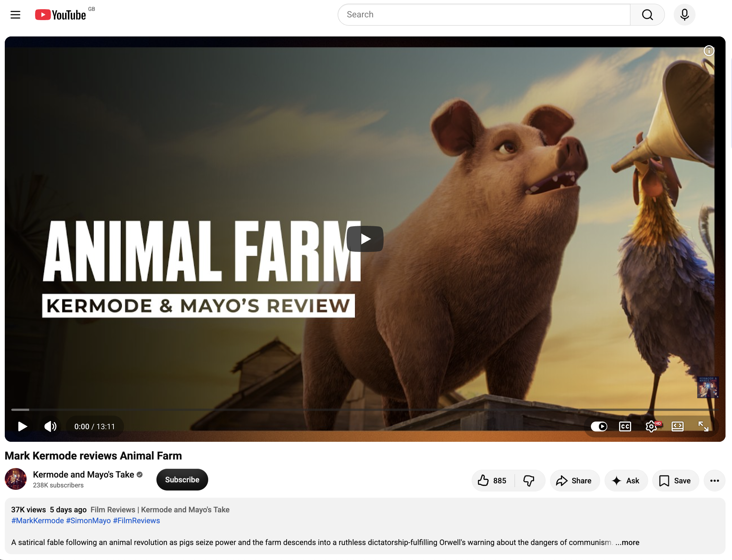The image size is (732, 560).
Task: Click the 238K subscribers text
Action: [x=58, y=485]
